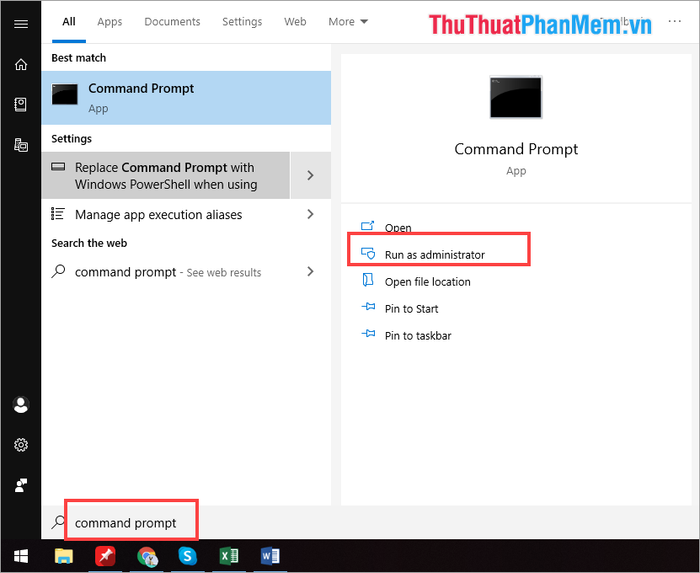This screenshot has width=700, height=573.
Task: Click the web result magnifier icon
Action: click(58, 271)
